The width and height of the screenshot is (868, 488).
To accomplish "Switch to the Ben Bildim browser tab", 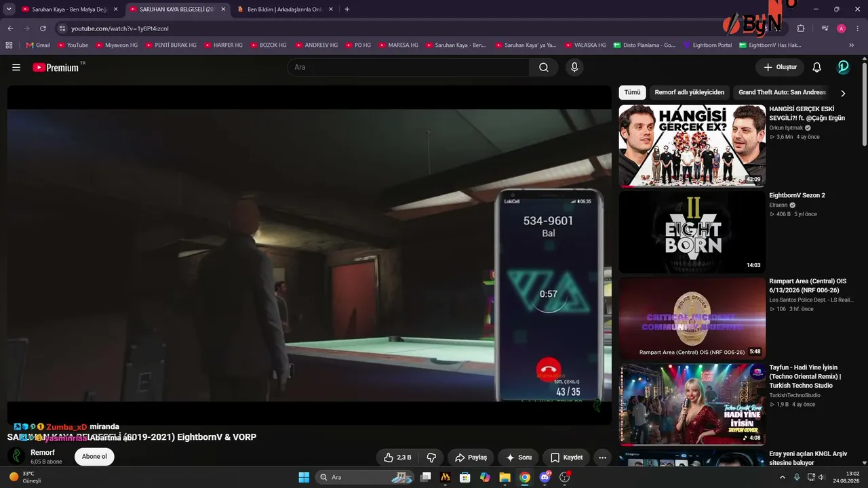I will pos(285,9).
